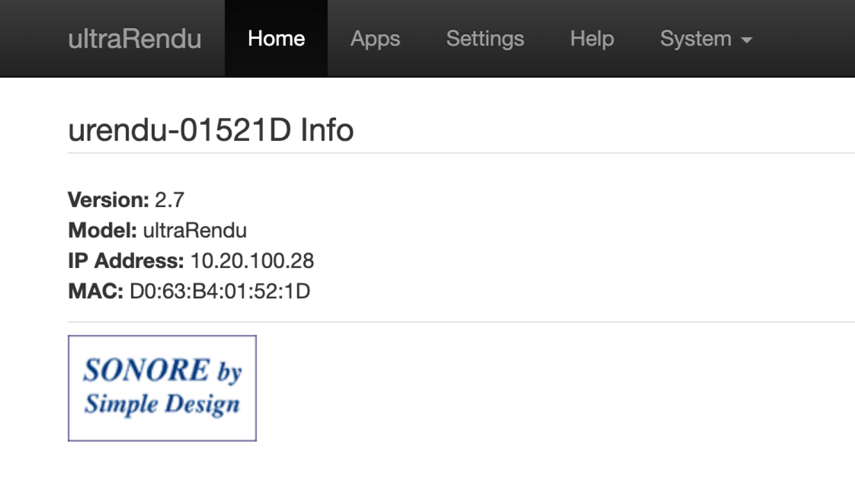Click the version number 2.7
The image size is (855, 504).
tap(169, 200)
